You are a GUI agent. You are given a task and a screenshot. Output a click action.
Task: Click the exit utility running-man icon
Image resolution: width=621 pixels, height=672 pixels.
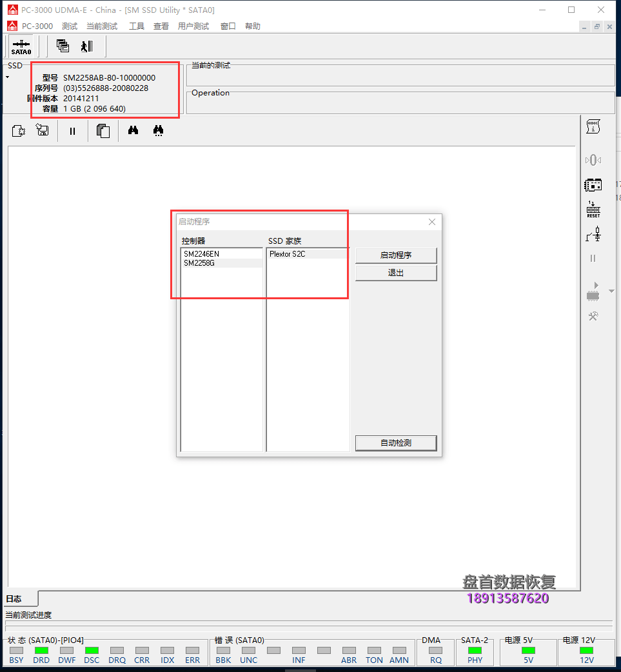[x=87, y=46]
